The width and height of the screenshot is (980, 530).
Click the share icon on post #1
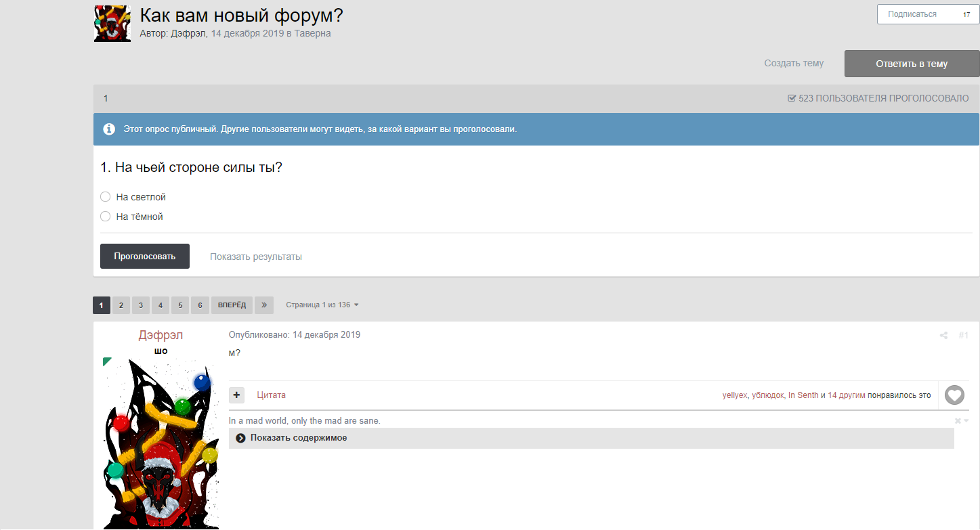pyautogui.click(x=943, y=335)
